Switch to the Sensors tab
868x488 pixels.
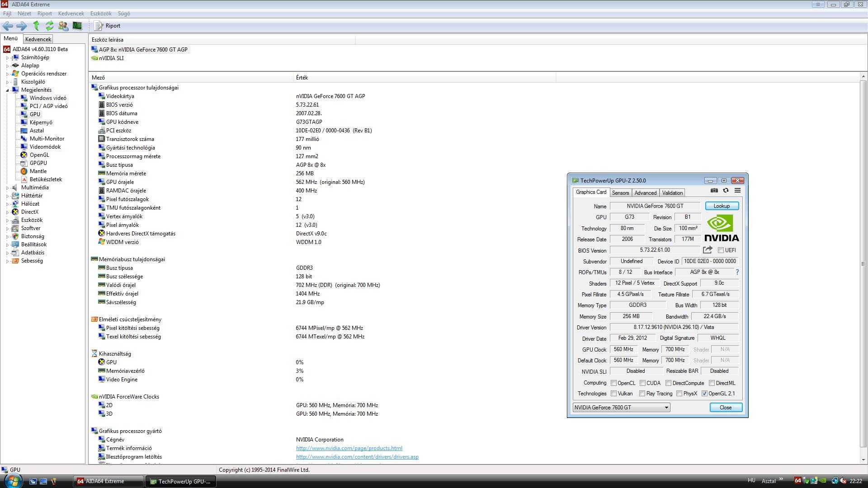(620, 193)
